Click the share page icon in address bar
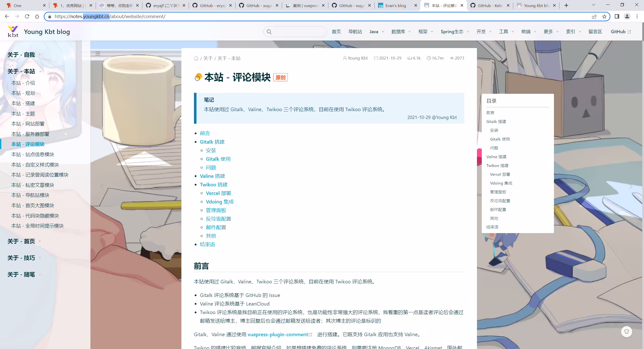644x349 pixels. click(594, 16)
